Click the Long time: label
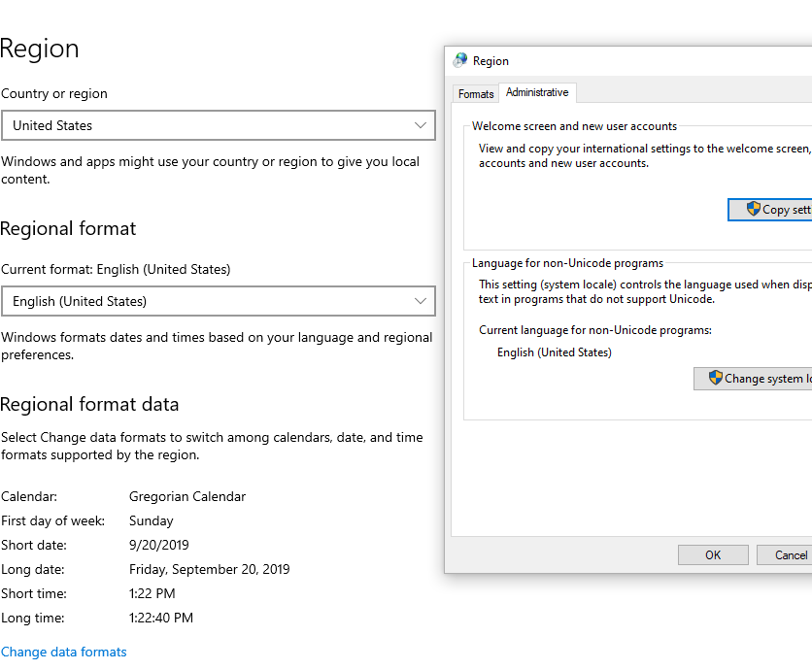Viewport: 812px width, 670px height. point(33,618)
